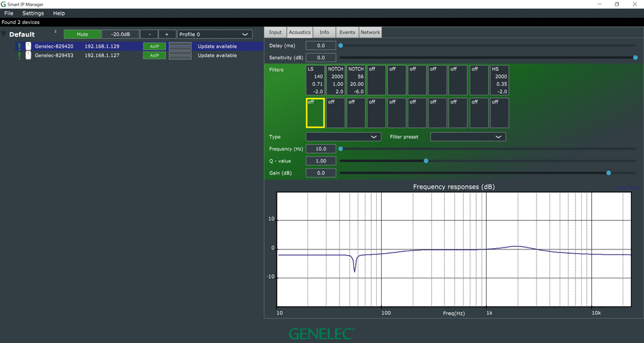
Task: Select off slot directly left of HS filter
Action: (x=479, y=80)
